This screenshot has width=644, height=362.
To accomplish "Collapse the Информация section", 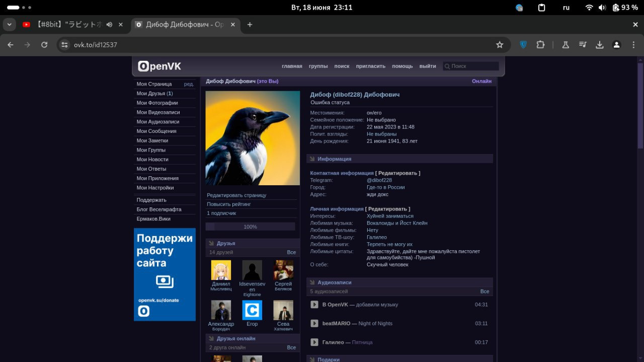I will tap(334, 159).
